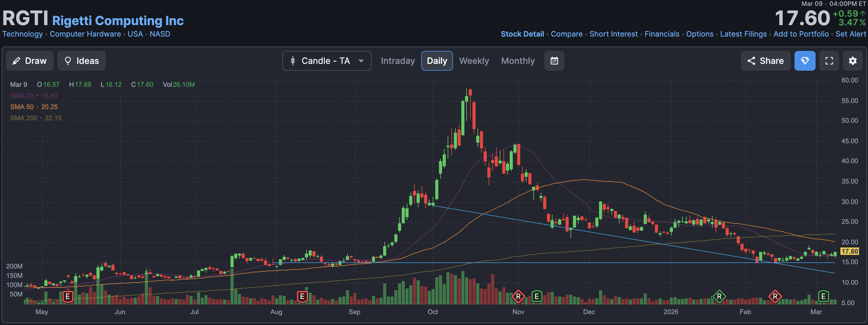
Task: Click the red E earnings marker in August
Action: click(302, 296)
